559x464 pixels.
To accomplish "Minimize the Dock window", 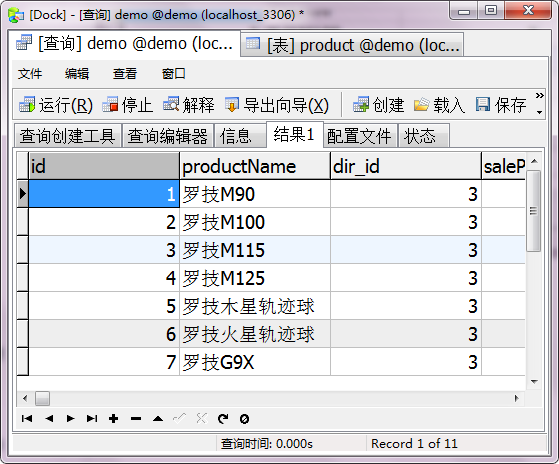I will click(x=464, y=11).
